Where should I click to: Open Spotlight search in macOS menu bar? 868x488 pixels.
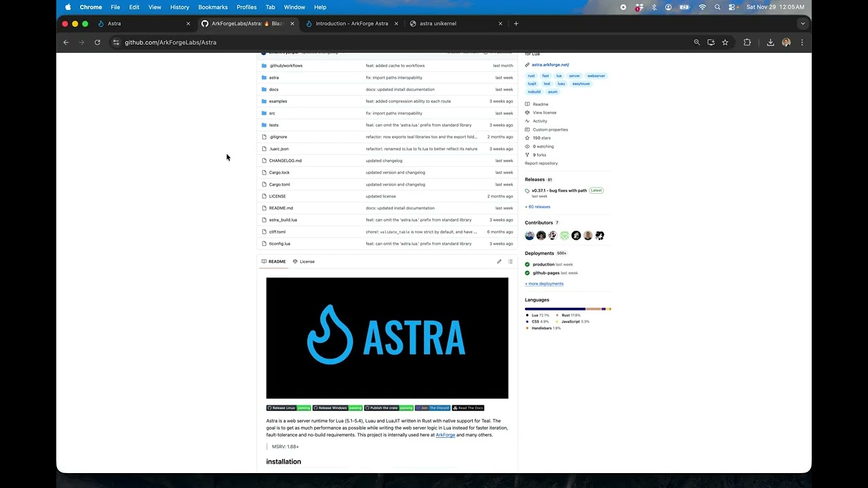point(717,7)
